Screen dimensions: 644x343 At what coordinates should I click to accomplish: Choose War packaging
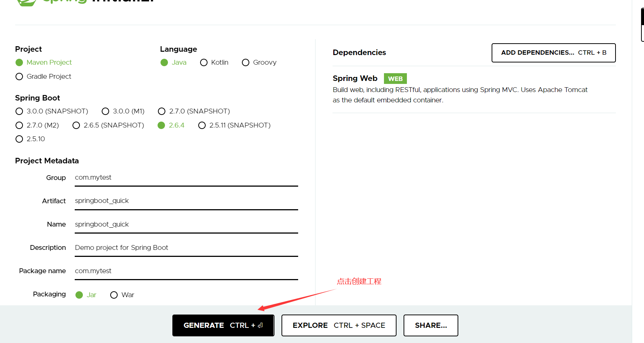coord(114,295)
